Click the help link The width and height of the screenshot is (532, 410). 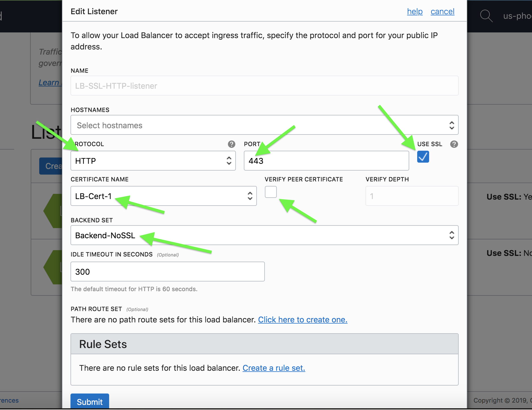415,12
